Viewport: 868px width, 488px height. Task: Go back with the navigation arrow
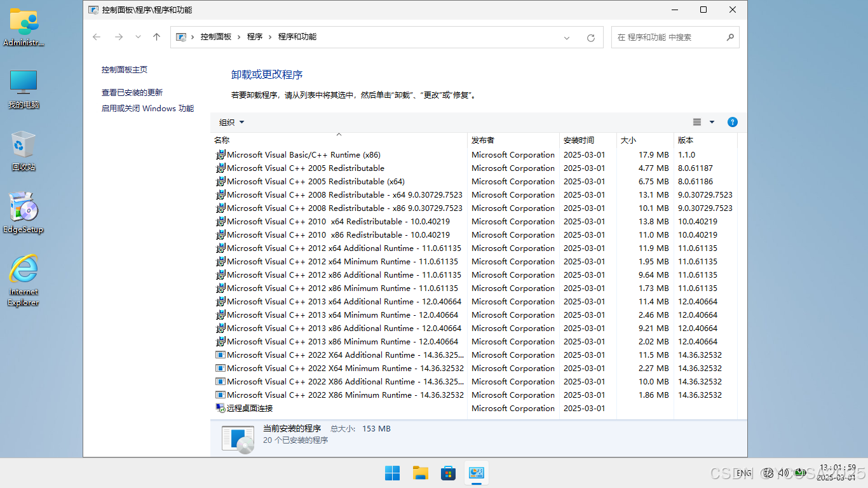click(x=97, y=37)
